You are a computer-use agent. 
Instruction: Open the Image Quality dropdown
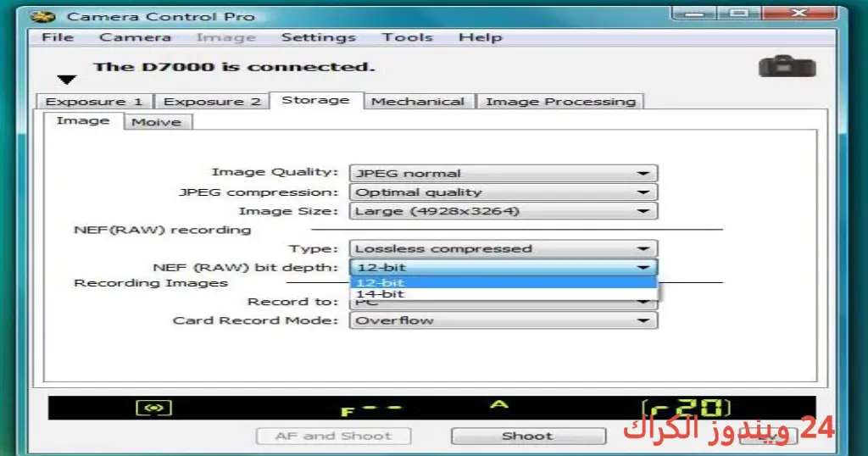(x=504, y=173)
